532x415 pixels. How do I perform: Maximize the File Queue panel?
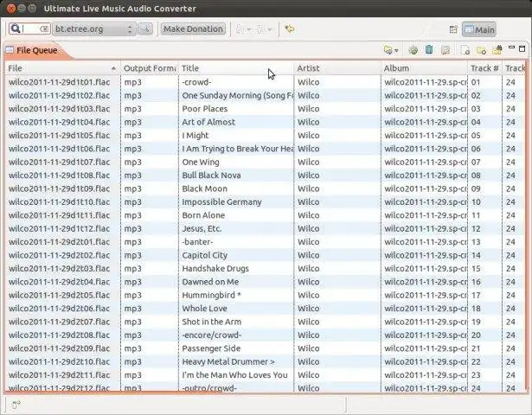click(x=522, y=48)
